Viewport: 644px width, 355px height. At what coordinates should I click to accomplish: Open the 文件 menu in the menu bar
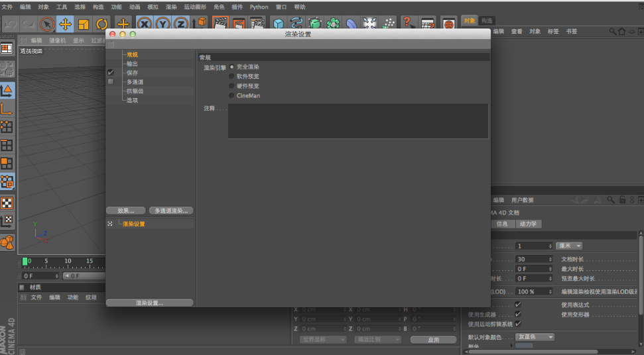[x=7, y=7]
